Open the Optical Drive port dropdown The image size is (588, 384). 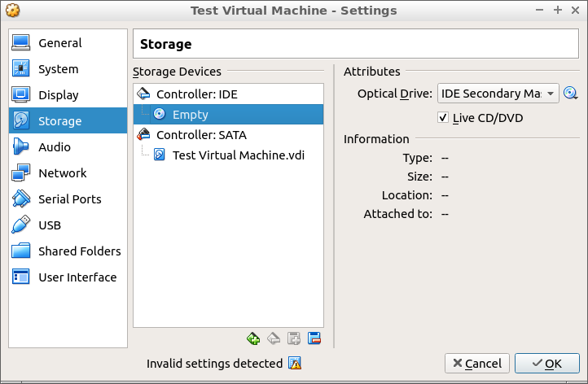498,94
